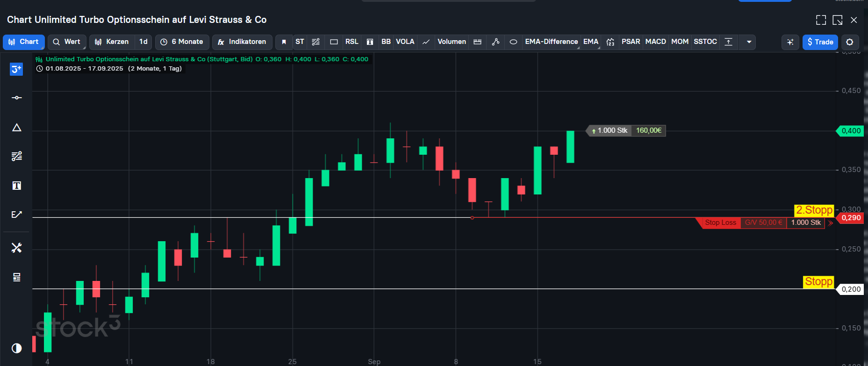Open the text annotation tool in sidebar
Screen dimensions: 868x366
[16, 186]
